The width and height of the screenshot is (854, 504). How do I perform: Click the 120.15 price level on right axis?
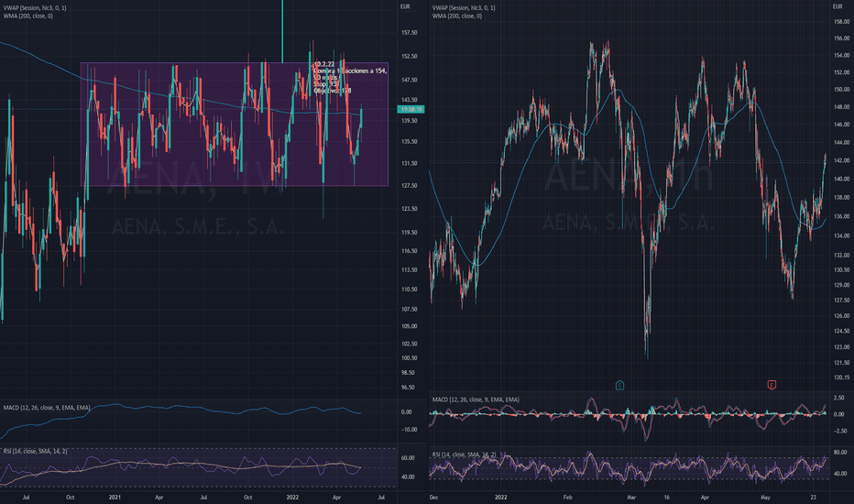(841, 377)
